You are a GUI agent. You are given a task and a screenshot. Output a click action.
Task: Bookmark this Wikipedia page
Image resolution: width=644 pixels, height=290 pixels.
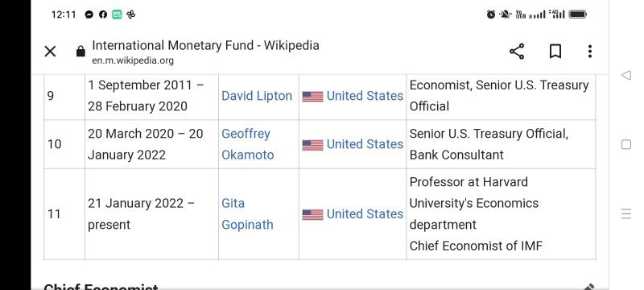[555, 52]
